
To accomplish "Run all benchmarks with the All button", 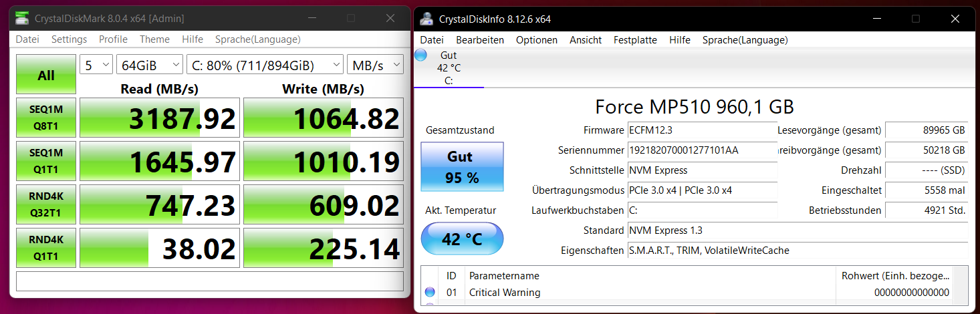I will (x=46, y=75).
